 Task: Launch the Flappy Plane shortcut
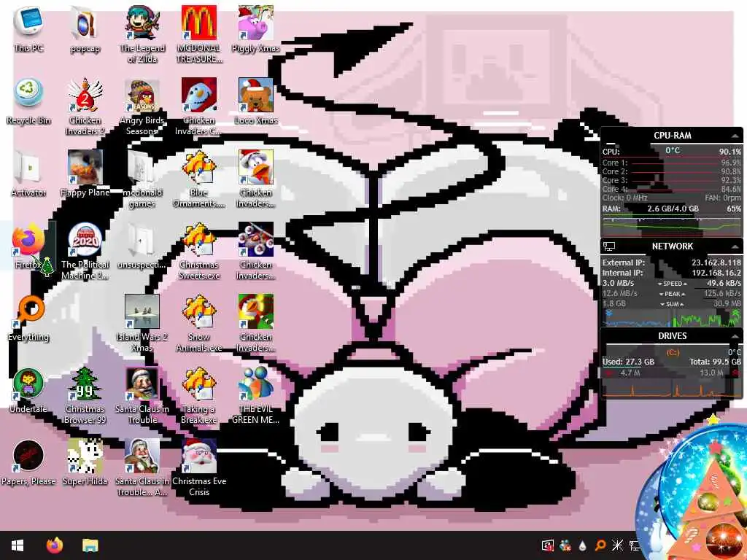click(x=85, y=174)
